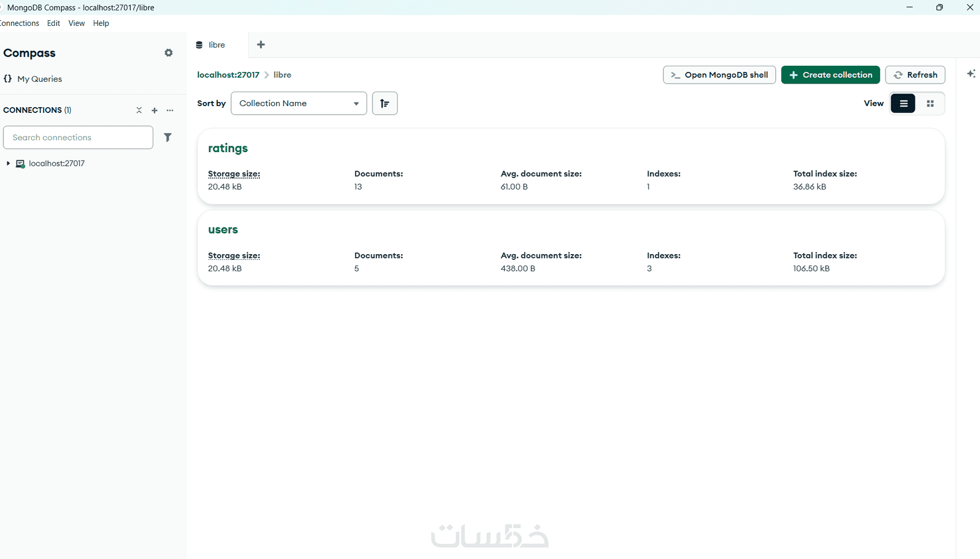This screenshot has height=559, width=980.
Task: Open the AI assistant sparkle icon
Action: 971,74
